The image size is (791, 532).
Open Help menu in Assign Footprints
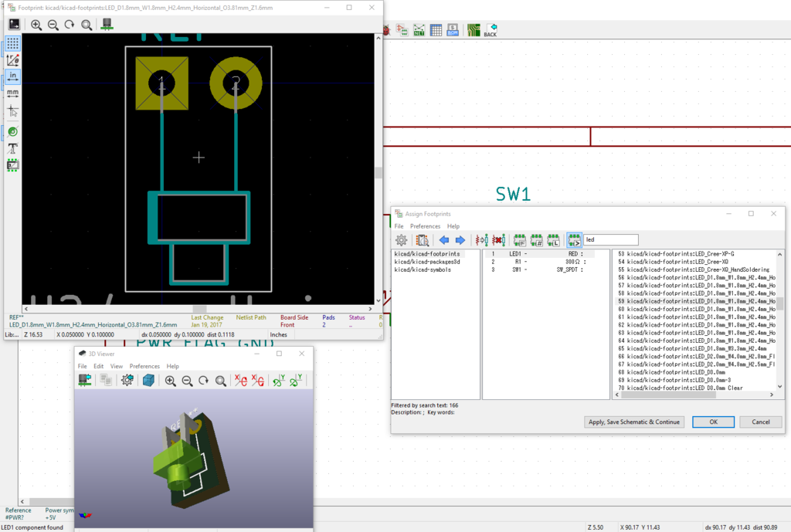pos(453,226)
